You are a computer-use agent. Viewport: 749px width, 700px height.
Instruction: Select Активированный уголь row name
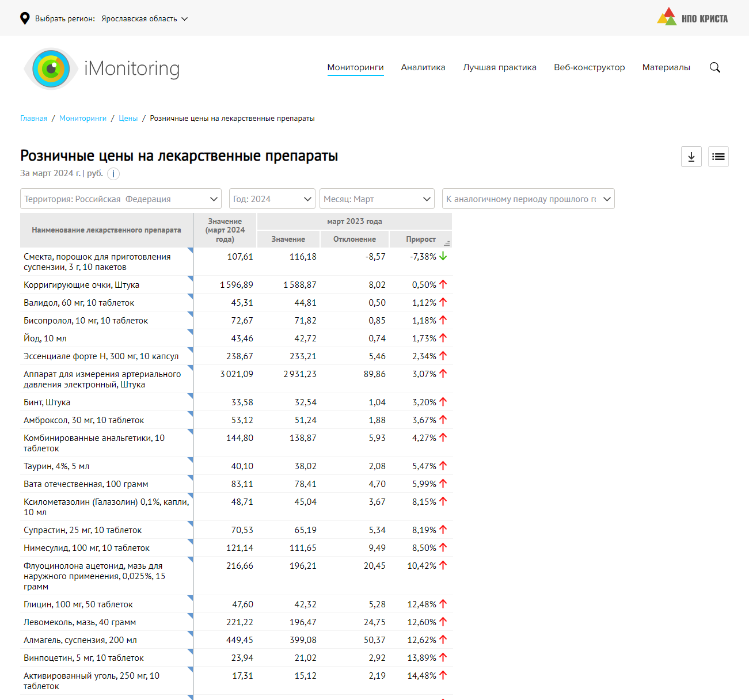pyautogui.click(x=92, y=681)
